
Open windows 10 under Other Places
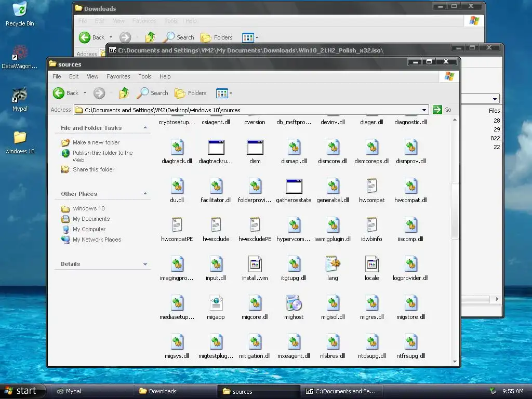point(88,208)
